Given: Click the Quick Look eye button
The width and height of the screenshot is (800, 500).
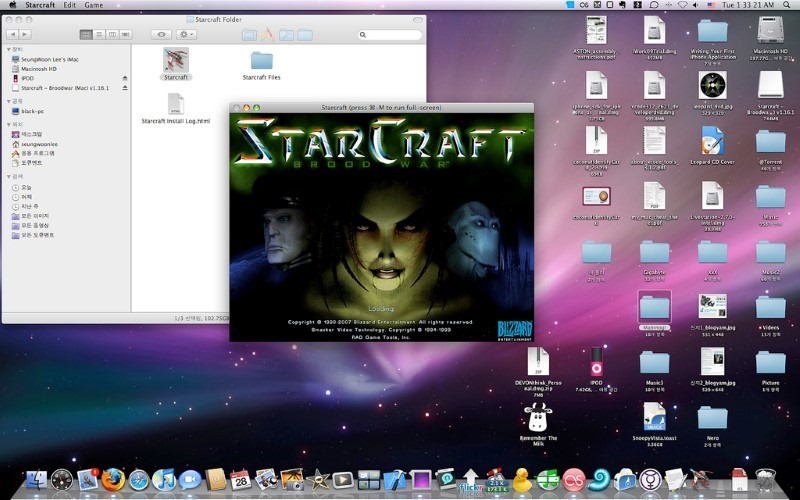Looking at the screenshot, I should click(161, 34).
